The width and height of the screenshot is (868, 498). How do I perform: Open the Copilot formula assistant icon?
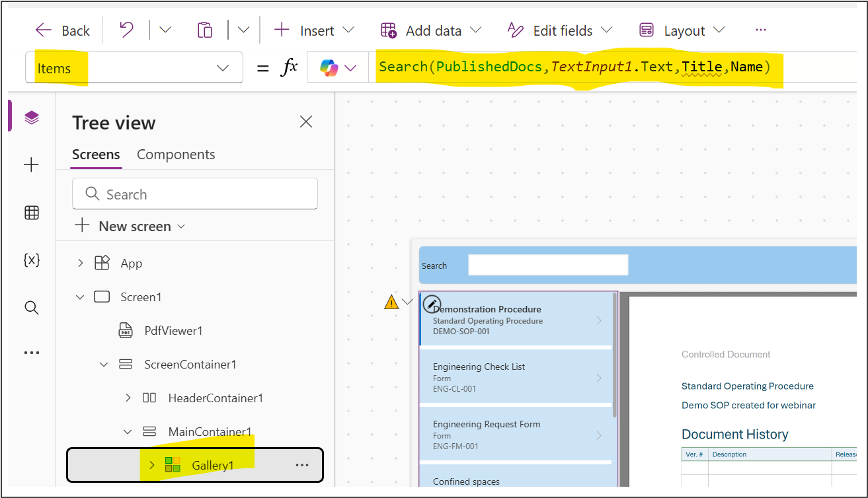coord(329,67)
